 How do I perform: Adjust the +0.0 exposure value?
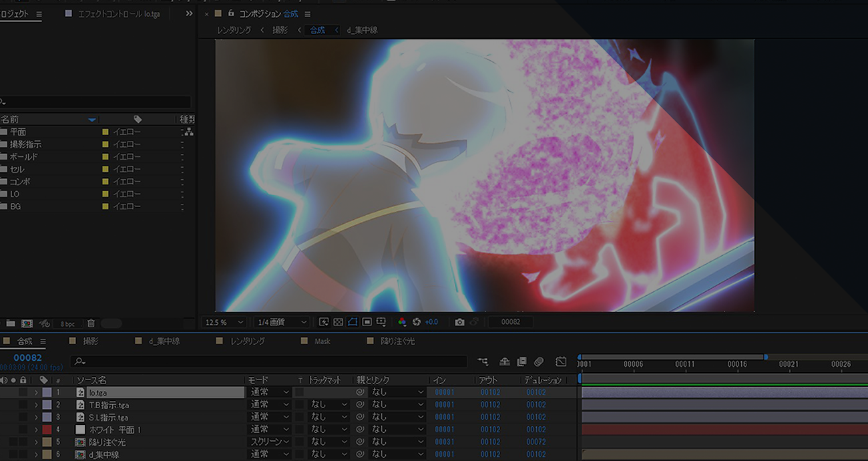(431, 322)
